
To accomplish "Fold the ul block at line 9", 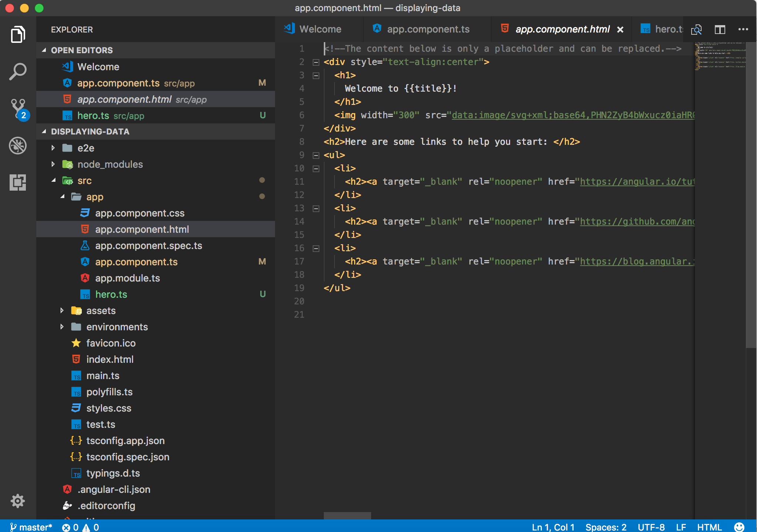I will pyautogui.click(x=316, y=156).
